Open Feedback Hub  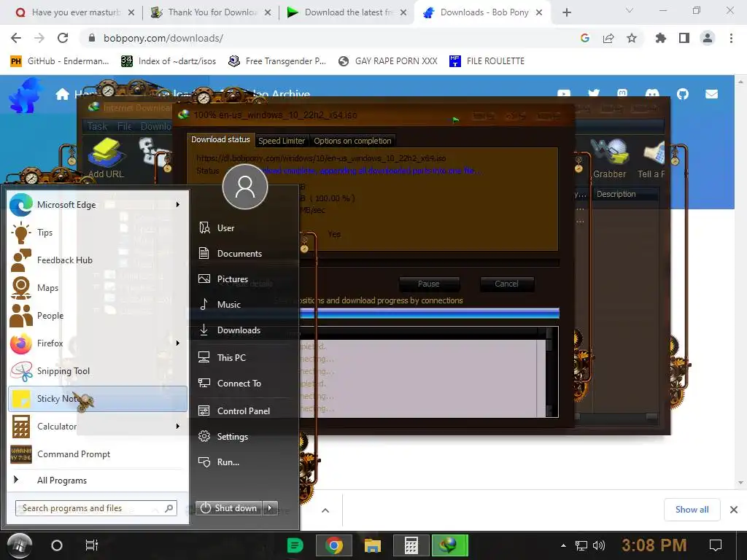tap(98, 260)
